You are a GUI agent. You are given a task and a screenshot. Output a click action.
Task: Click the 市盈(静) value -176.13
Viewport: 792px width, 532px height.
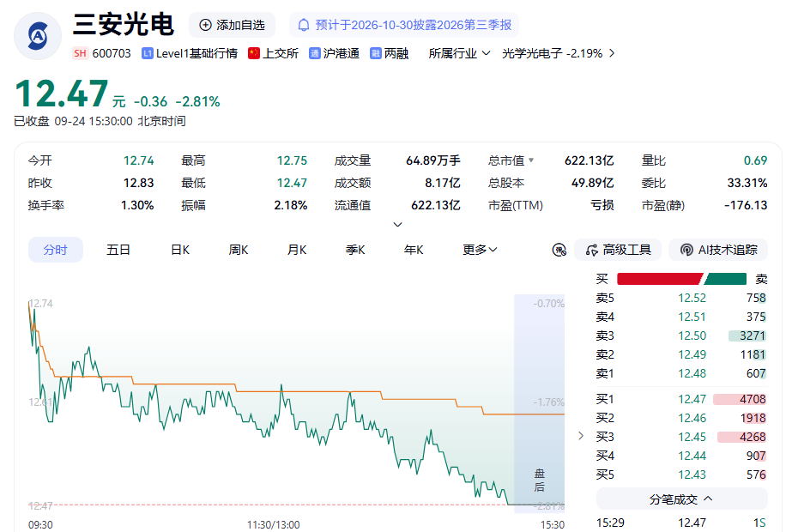pyautogui.click(x=746, y=205)
